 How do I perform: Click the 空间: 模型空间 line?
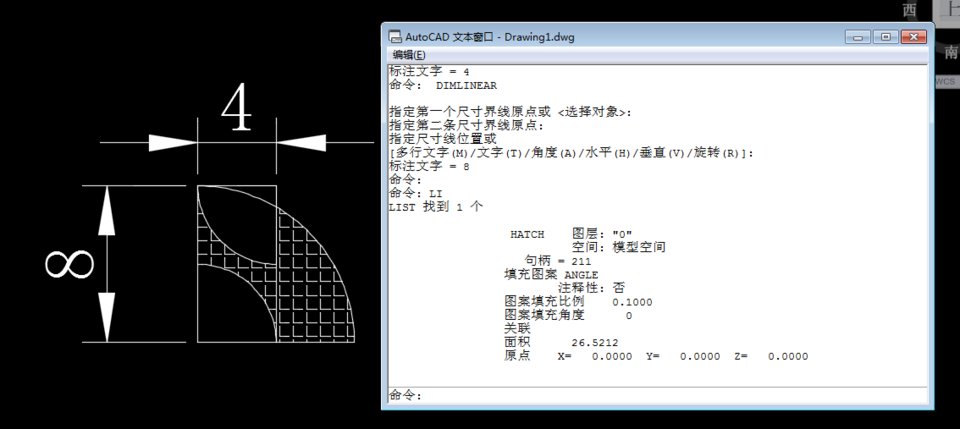618,247
